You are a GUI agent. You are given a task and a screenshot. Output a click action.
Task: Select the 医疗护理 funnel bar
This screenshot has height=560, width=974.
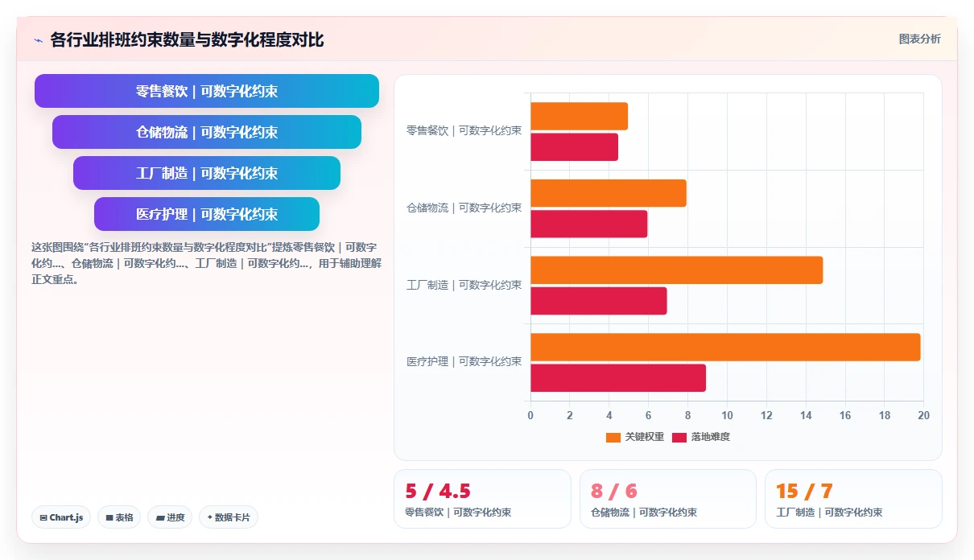tap(207, 214)
